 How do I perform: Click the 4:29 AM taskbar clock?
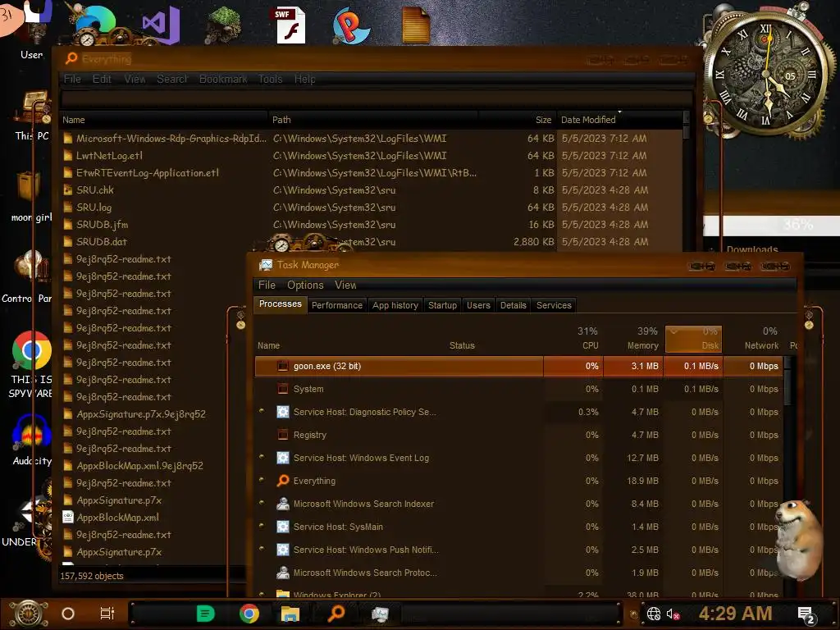[x=736, y=614]
